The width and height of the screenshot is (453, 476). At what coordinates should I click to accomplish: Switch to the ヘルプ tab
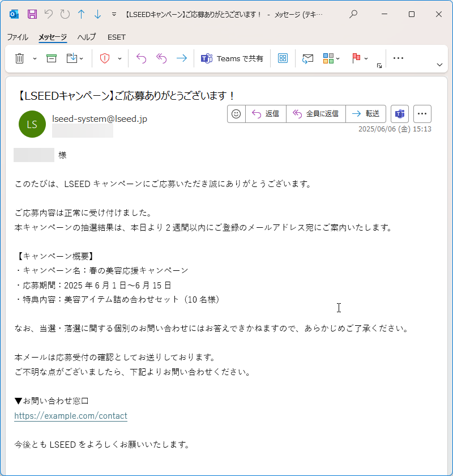pos(86,37)
